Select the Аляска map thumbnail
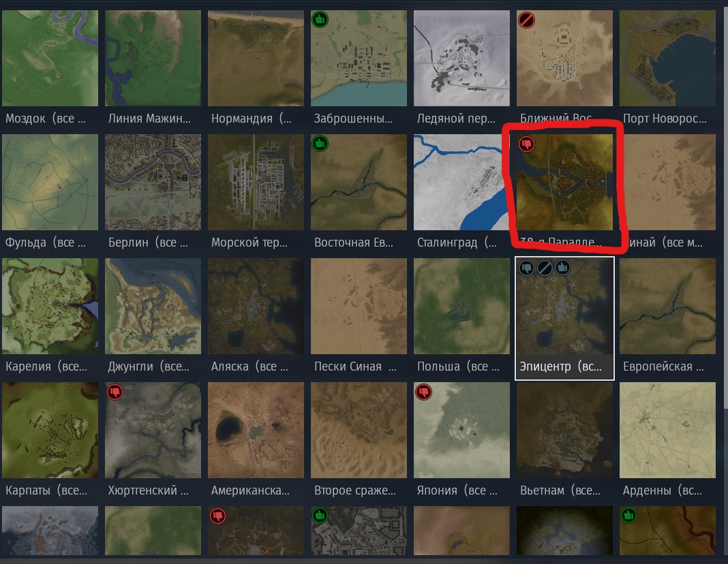Image resolution: width=728 pixels, height=564 pixels. 256,306
